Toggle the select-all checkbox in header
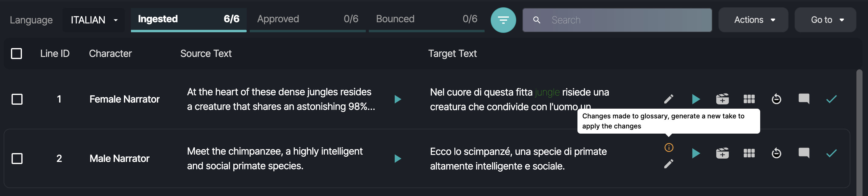The width and height of the screenshot is (868, 196). pos(16,54)
